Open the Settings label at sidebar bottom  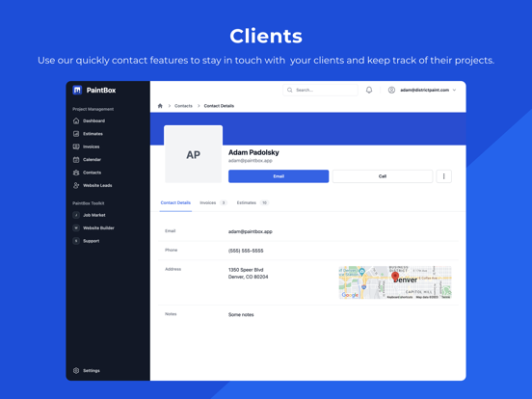[92, 370]
